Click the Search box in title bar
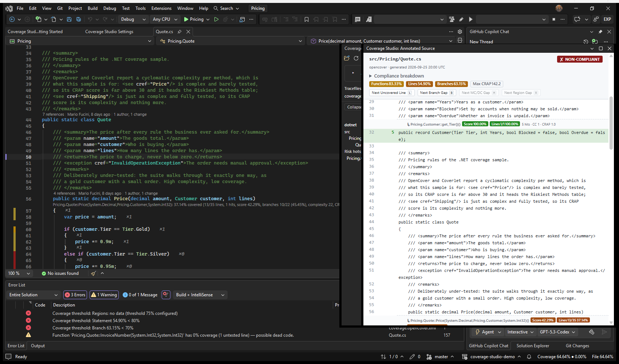Image resolution: width=619 pixels, height=364 pixels. (226, 8)
